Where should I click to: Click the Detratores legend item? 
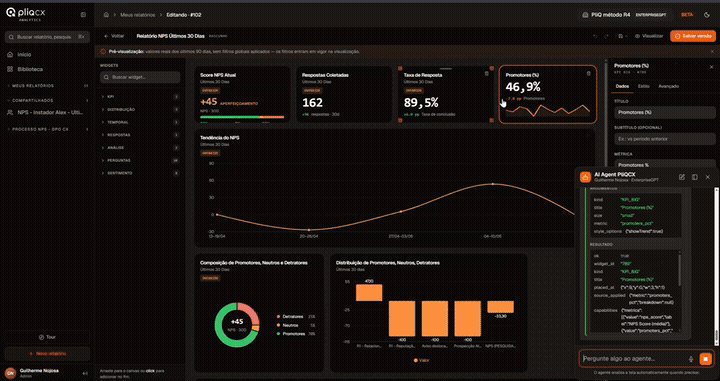click(x=296, y=317)
